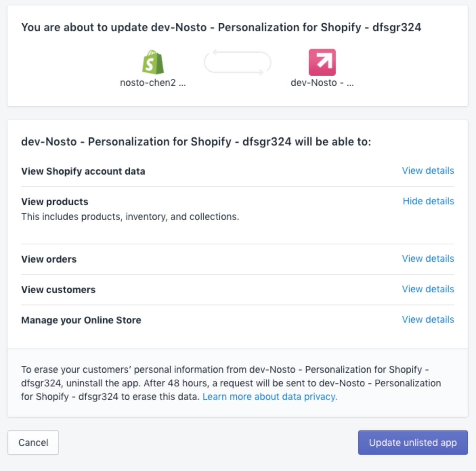Click the Manage your Online Store heading
Image resolution: width=476 pixels, height=471 pixels.
coord(81,320)
